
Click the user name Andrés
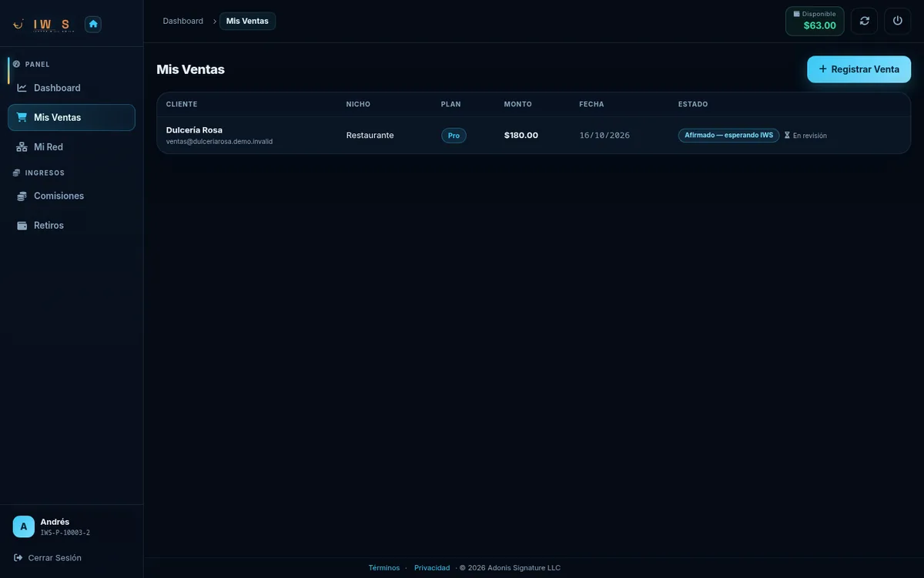[55, 522]
